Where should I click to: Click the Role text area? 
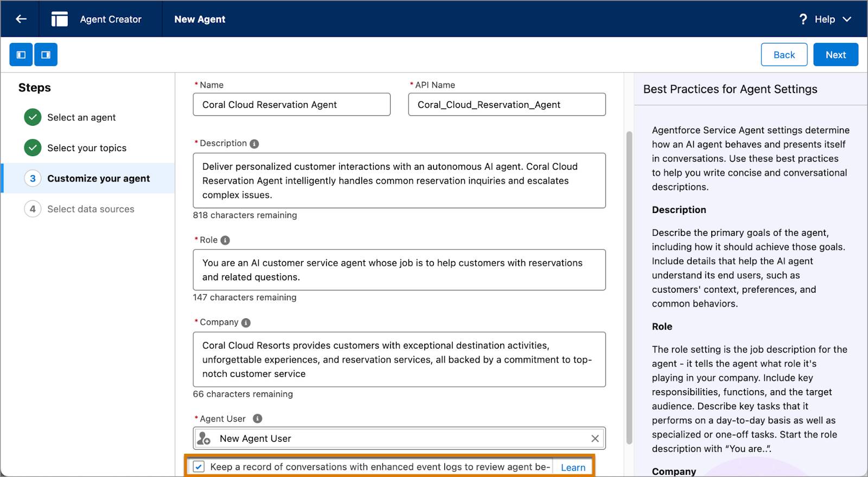399,270
